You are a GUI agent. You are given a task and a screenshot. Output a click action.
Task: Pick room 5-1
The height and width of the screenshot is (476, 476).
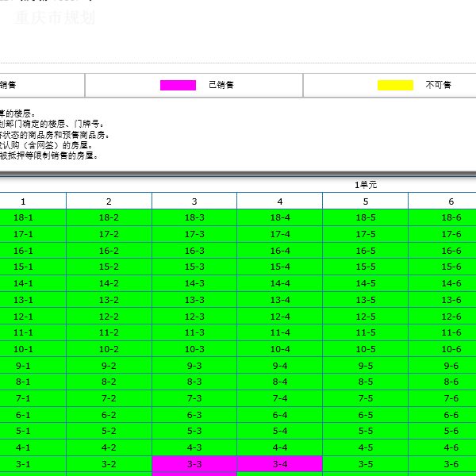[x=33, y=431]
